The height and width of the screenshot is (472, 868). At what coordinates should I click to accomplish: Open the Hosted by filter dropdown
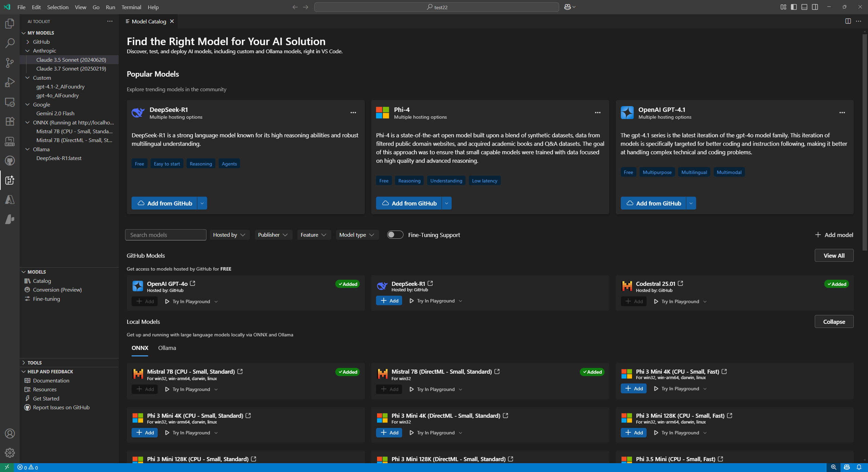pyautogui.click(x=229, y=235)
